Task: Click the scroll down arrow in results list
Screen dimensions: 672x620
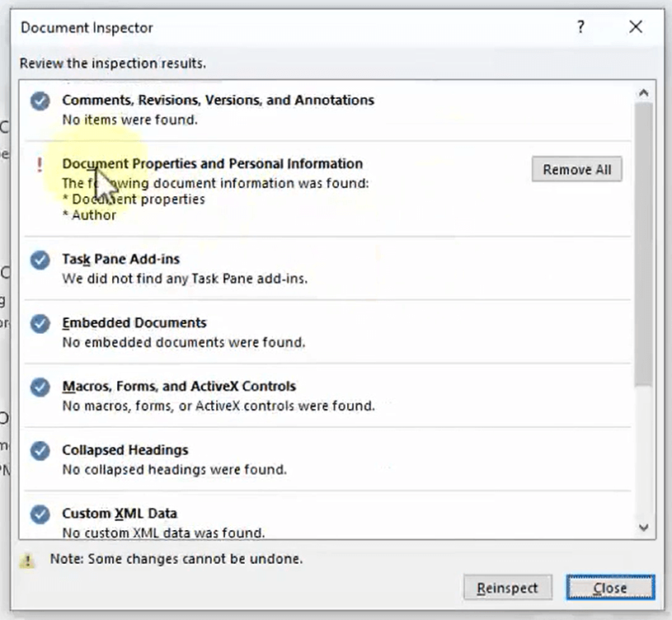Action: pyautogui.click(x=644, y=528)
